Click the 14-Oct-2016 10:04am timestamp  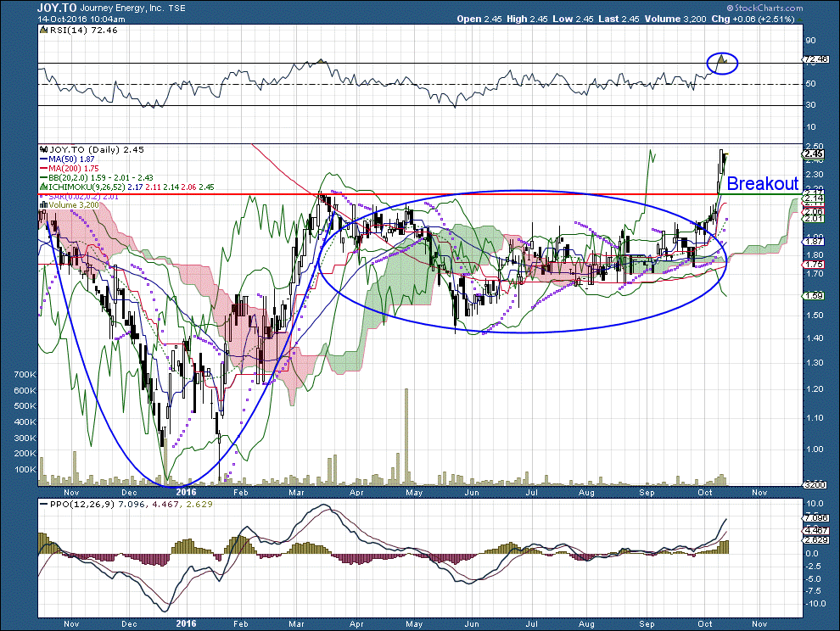coord(81,20)
